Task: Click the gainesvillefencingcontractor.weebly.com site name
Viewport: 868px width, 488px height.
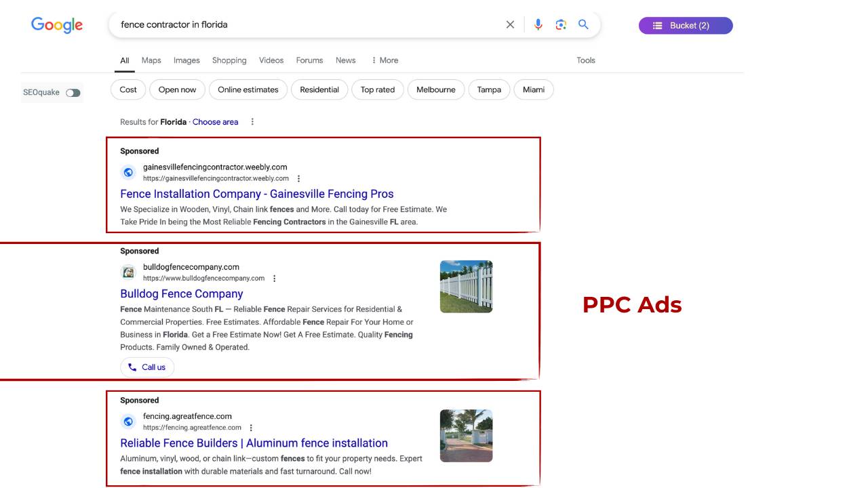Action: pos(215,167)
